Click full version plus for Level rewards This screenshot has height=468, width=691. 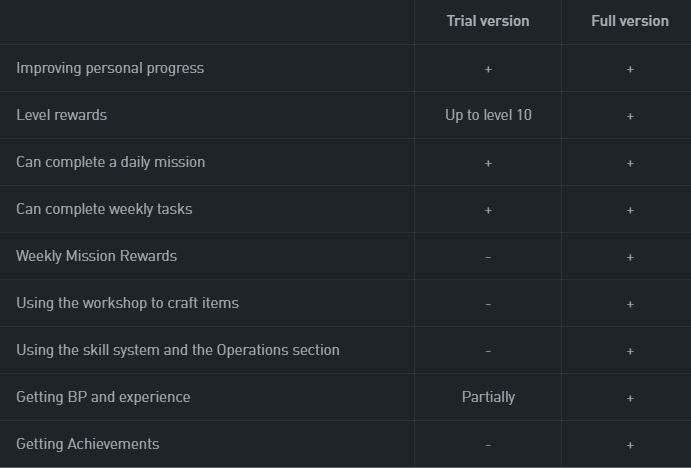pyautogui.click(x=630, y=116)
